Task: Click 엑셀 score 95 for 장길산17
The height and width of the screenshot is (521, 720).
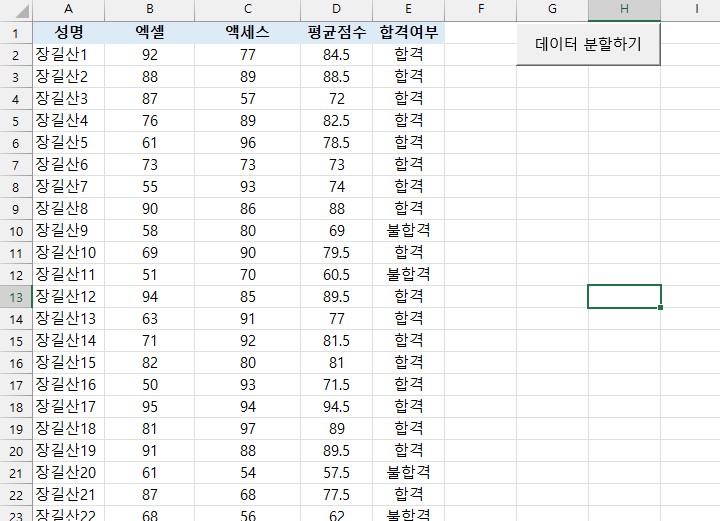Action: click(x=150, y=407)
